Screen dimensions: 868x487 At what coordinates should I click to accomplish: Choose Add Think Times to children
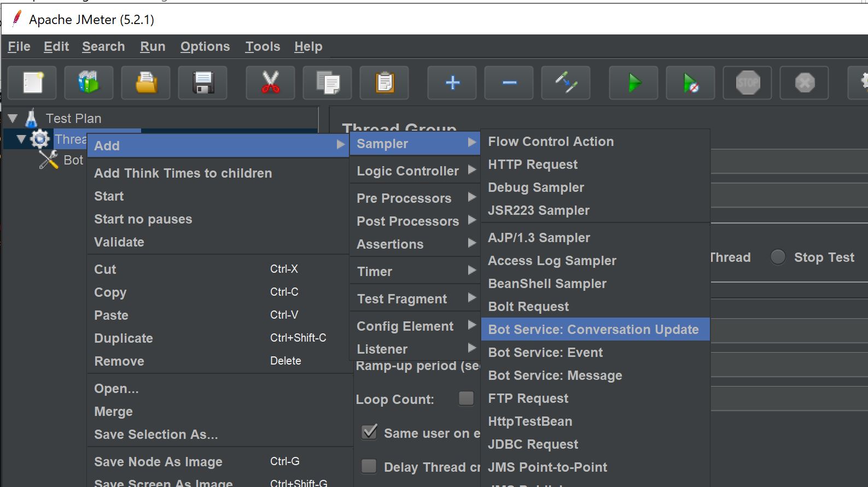218,173
